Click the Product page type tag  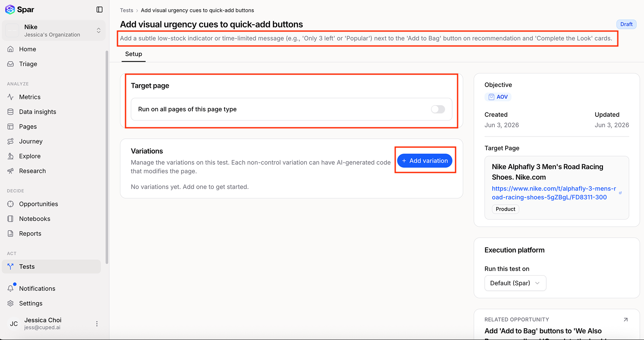point(506,209)
